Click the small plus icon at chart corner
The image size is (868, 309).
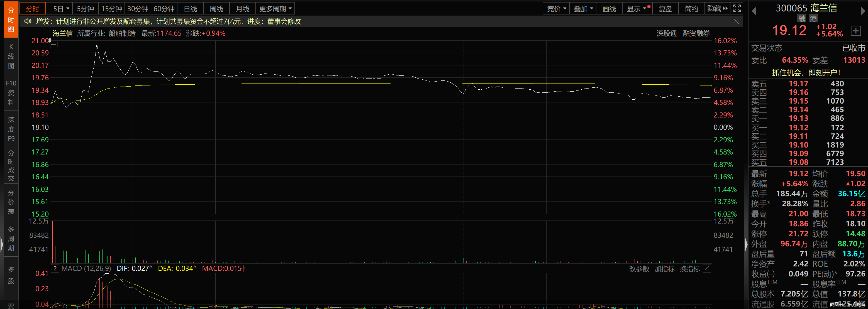pyautogui.click(x=54, y=45)
